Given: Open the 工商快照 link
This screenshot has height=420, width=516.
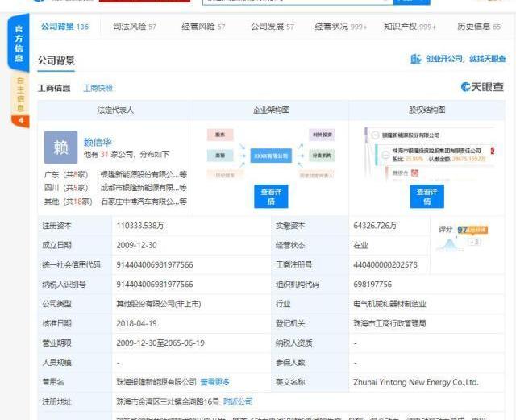Looking at the screenshot, I should pyautogui.click(x=98, y=88).
